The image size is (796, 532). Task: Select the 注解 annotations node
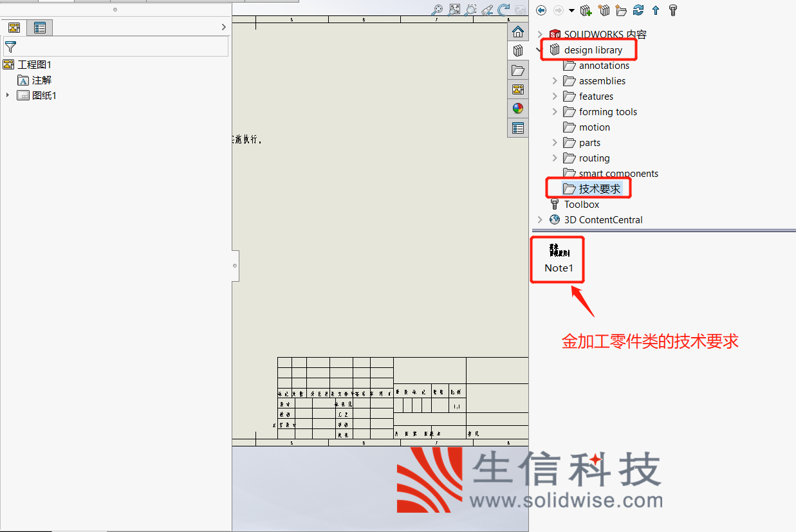[42, 80]
